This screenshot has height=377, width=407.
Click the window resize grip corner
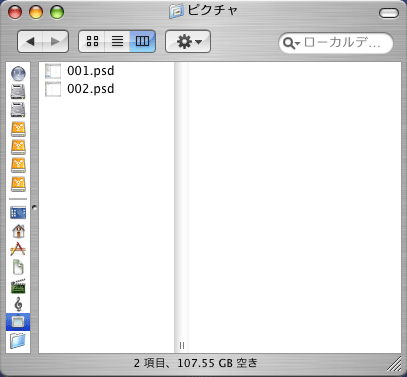(395, 364)
